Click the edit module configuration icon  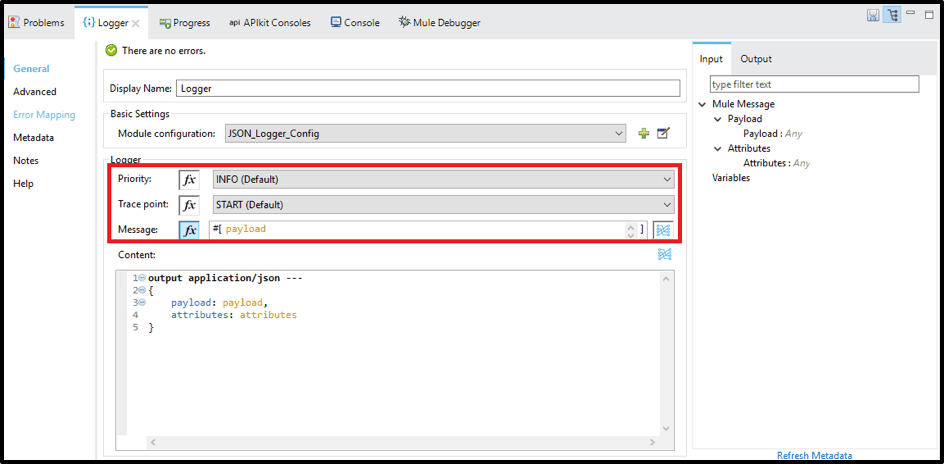click(x=663, y=133)
